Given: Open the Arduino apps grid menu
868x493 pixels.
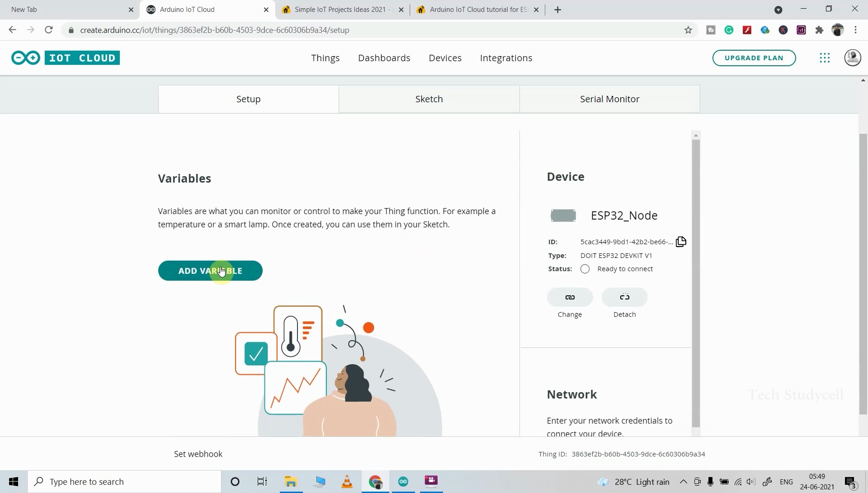Looking at the screenshot, I should [825, 58].
